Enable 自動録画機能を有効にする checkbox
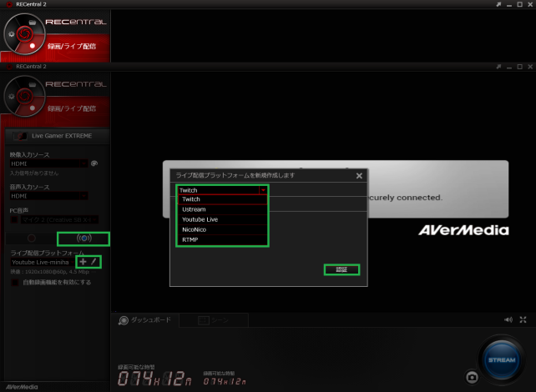Image resolution: width=536 pixels, height=392 pixels. (x=15, y=283)
